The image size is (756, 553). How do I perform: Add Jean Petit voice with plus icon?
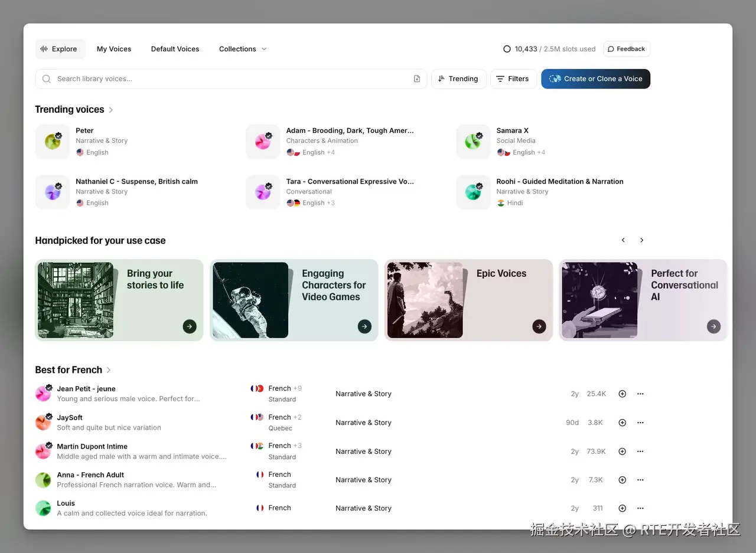pyautogui.click(x=622, y=394)
